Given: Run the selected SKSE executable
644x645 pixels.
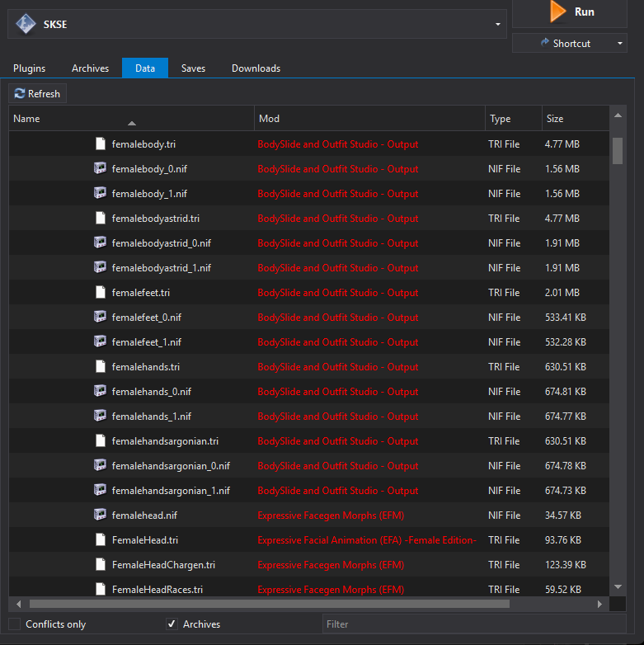Looking at the screenshot, I should 570,12.
